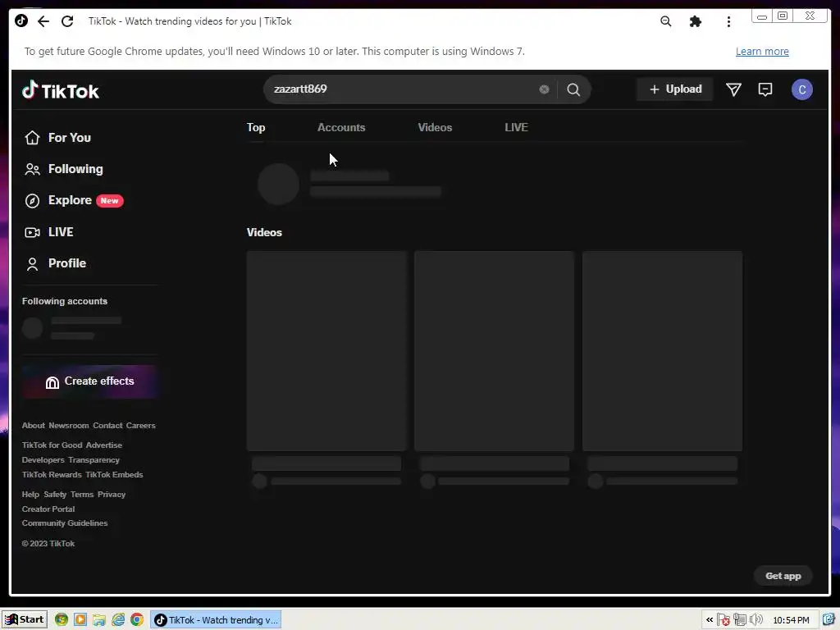Viewport: 840px width, 630px height.
Task: Open the Transparency footer link
Action: tap(94, 460)
